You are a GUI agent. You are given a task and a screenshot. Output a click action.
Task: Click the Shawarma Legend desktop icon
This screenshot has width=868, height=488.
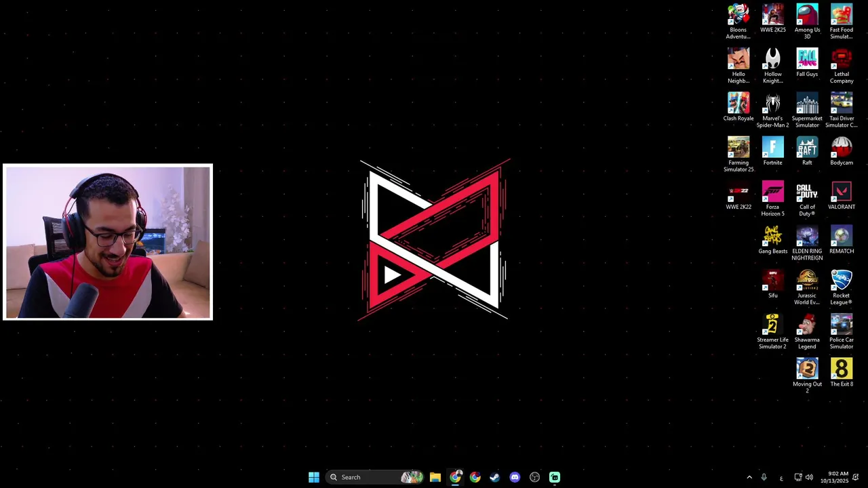coord(807,331)
